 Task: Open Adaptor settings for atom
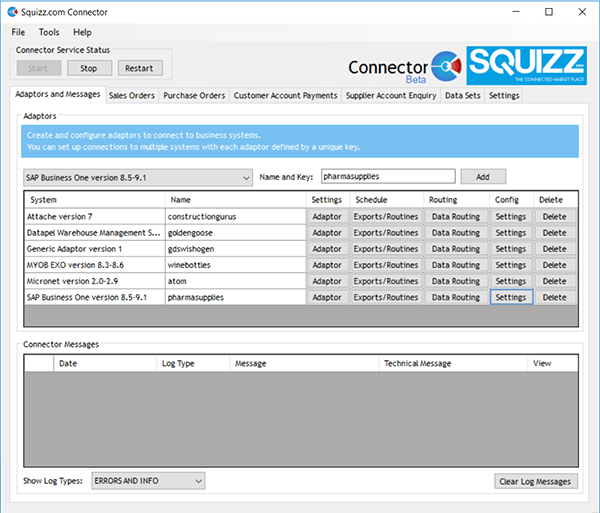click(327, 281)
